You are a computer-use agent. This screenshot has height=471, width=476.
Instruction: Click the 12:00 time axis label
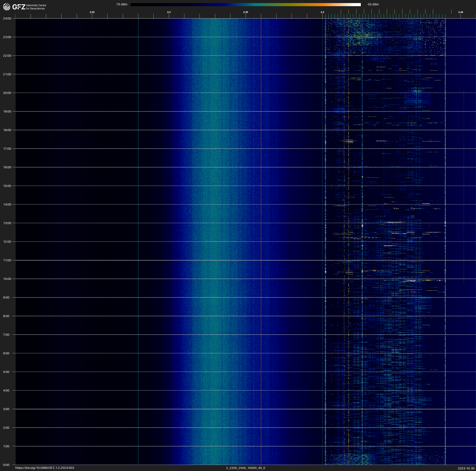(7, 242)
